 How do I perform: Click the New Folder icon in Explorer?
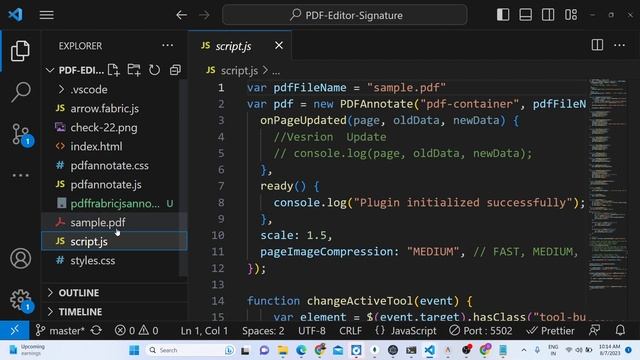coord(134,70)
